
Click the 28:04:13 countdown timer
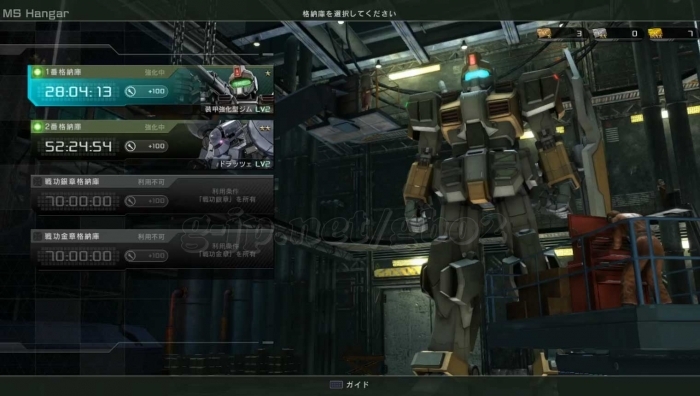78,92
